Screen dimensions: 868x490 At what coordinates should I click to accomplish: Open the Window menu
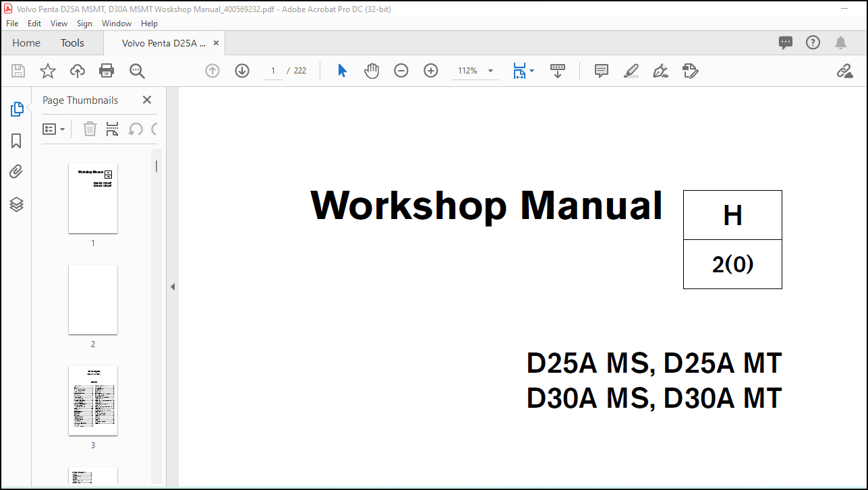pos(117,23)
